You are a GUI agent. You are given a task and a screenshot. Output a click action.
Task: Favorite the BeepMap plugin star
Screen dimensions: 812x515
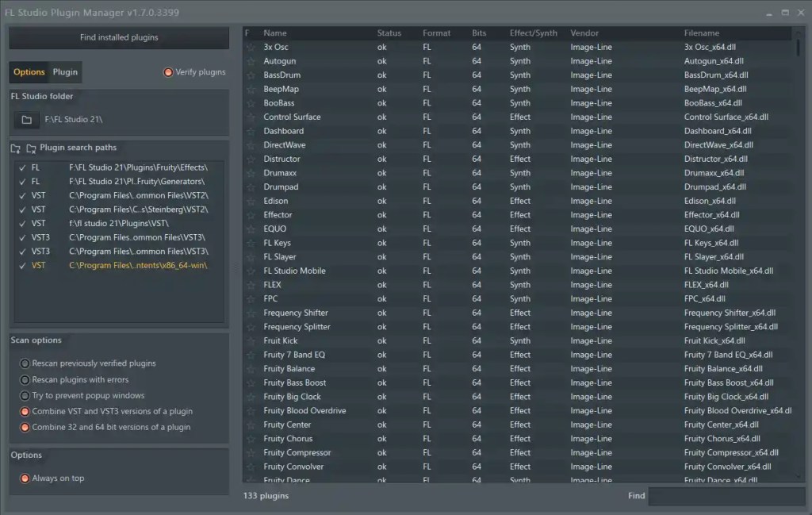(251, 89)
